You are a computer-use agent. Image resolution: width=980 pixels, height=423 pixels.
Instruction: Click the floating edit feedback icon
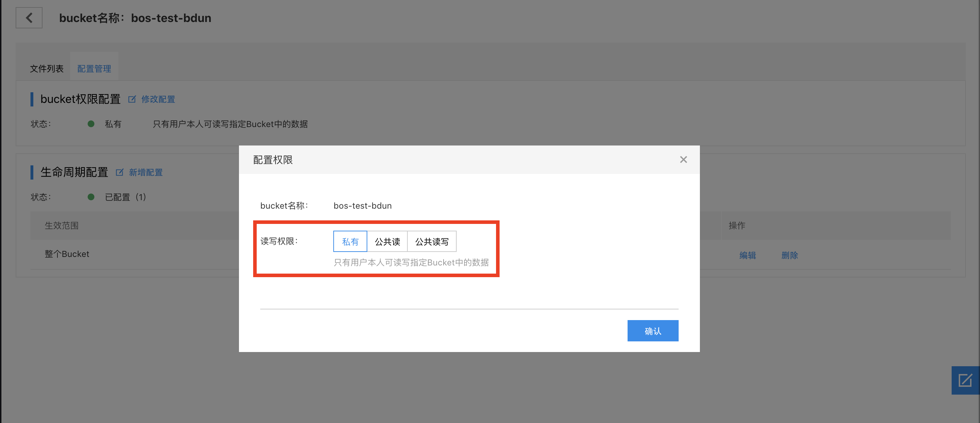(x=965, y=380)
